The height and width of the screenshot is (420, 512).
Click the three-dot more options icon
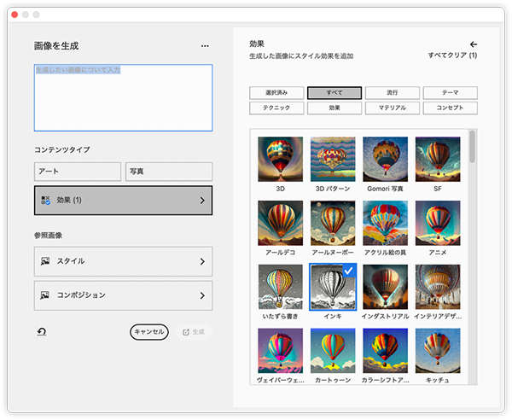click(x=204, y=46)
